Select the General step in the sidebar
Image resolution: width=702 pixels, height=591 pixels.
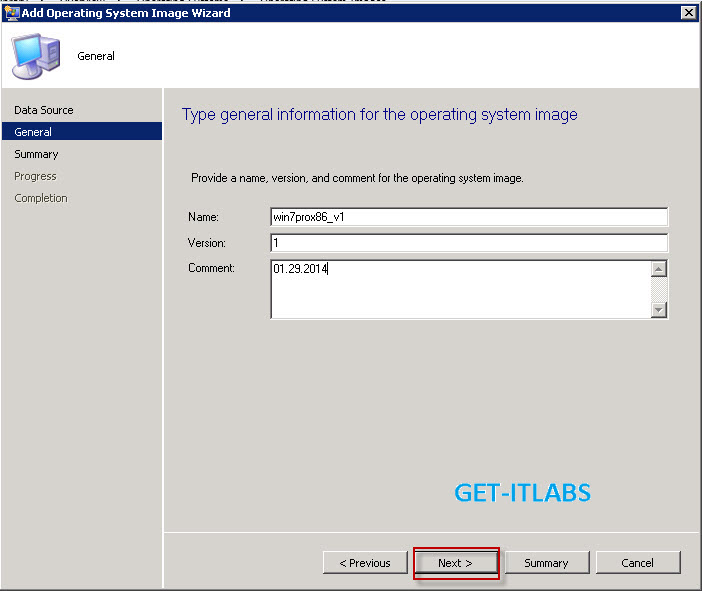[x=81, y=132]
